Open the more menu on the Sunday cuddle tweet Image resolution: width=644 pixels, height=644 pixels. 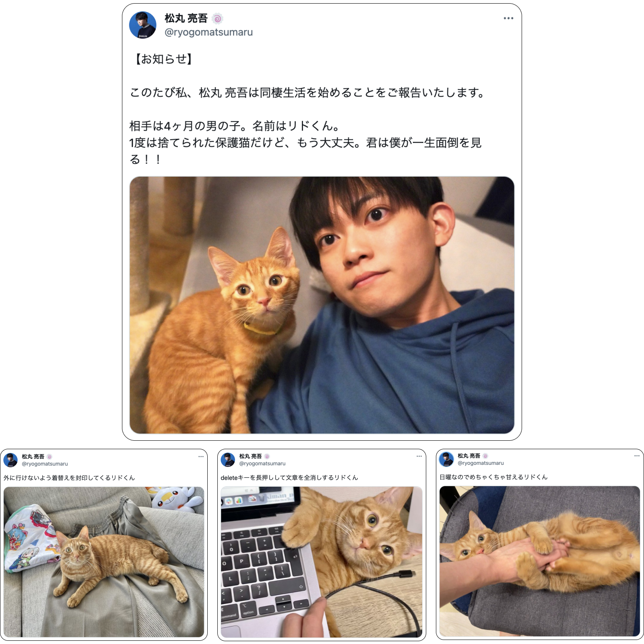(637, 456)
